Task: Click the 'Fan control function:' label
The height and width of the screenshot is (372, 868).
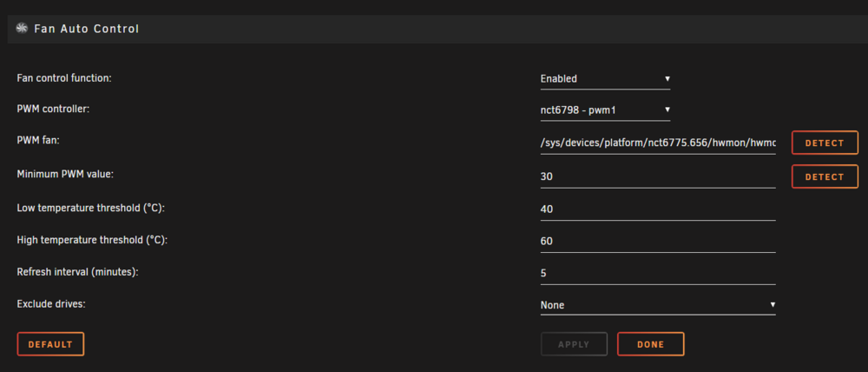Action: [x=64, y=78]
